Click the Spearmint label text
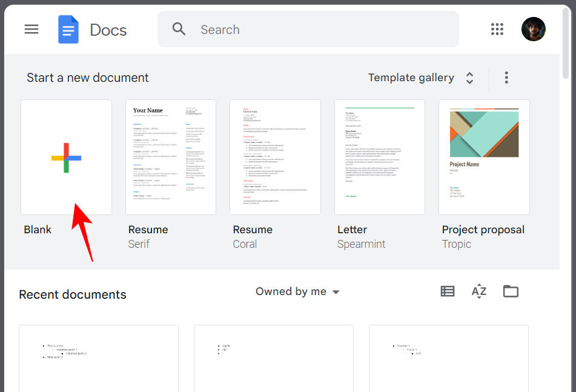The image size is (576, 392). pyautogui.click(x=361, y=244)
